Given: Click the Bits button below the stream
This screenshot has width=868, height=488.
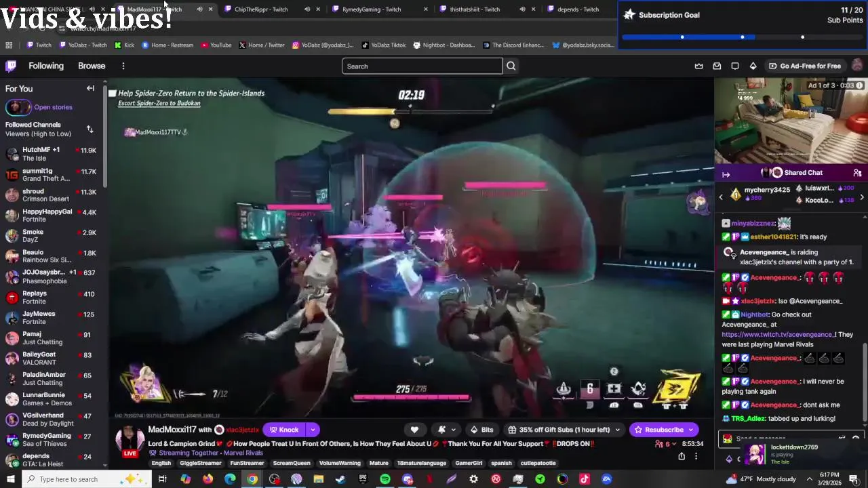Looking at the screenshot, I should pos(482,430).
